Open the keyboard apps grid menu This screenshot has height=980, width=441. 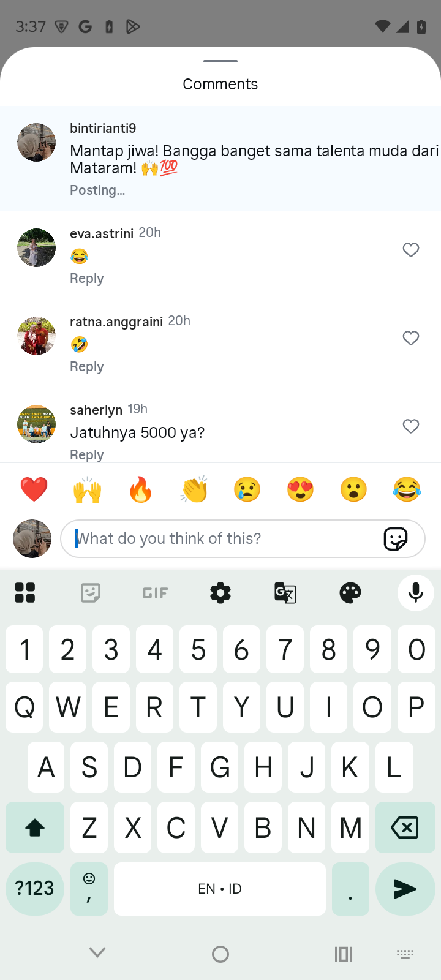click(24, 593)
